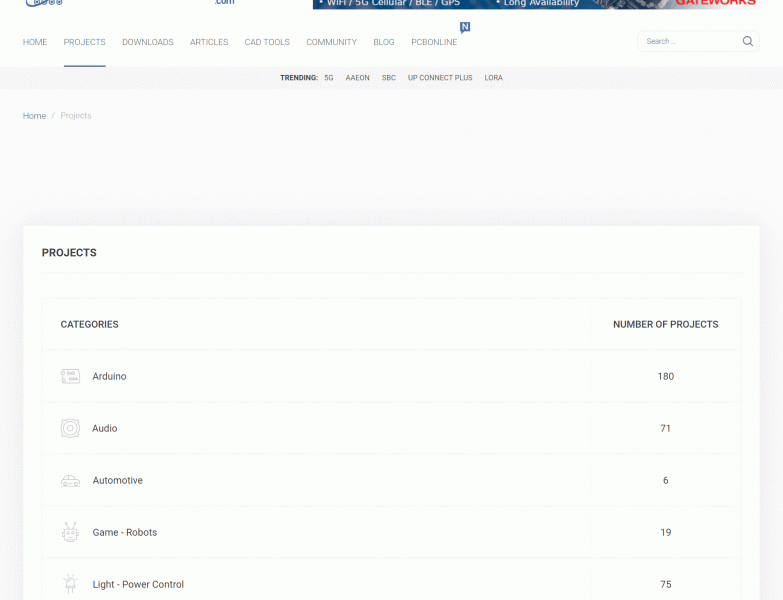Select trending topic AAEON

coord(357,78)
